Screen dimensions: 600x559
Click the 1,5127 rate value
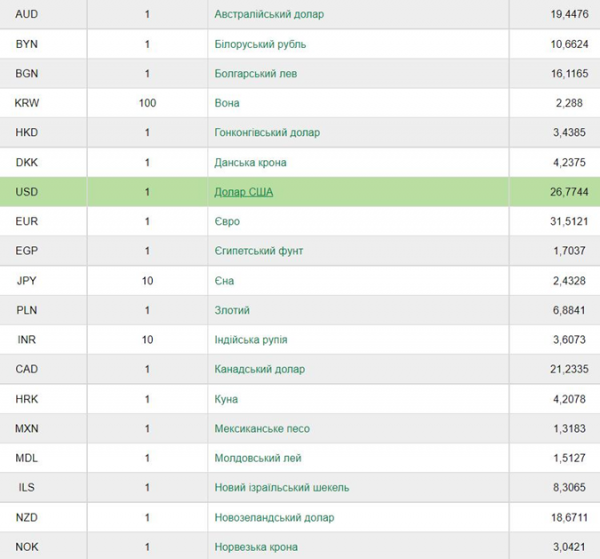pos(569,458)
